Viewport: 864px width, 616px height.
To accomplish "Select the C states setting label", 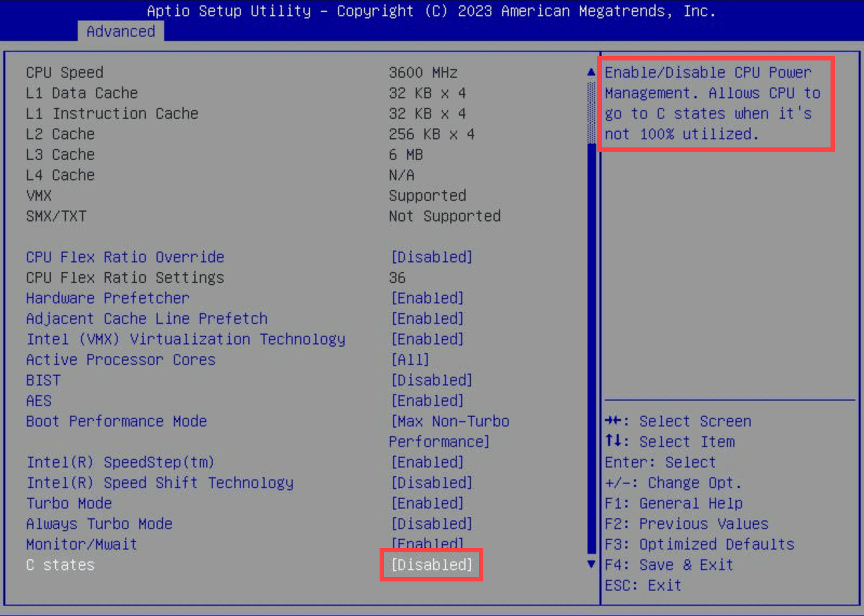I will click(60, 565).
